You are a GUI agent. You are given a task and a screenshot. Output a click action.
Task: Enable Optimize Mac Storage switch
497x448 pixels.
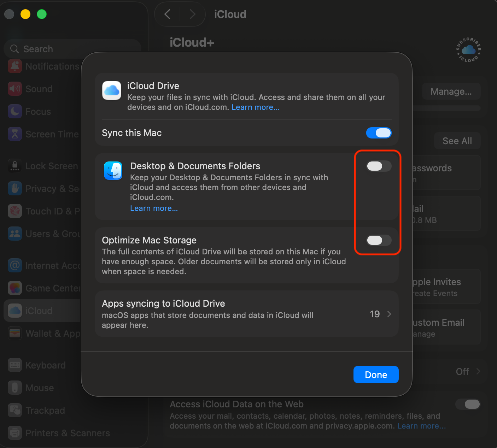(x=379, y=240)
